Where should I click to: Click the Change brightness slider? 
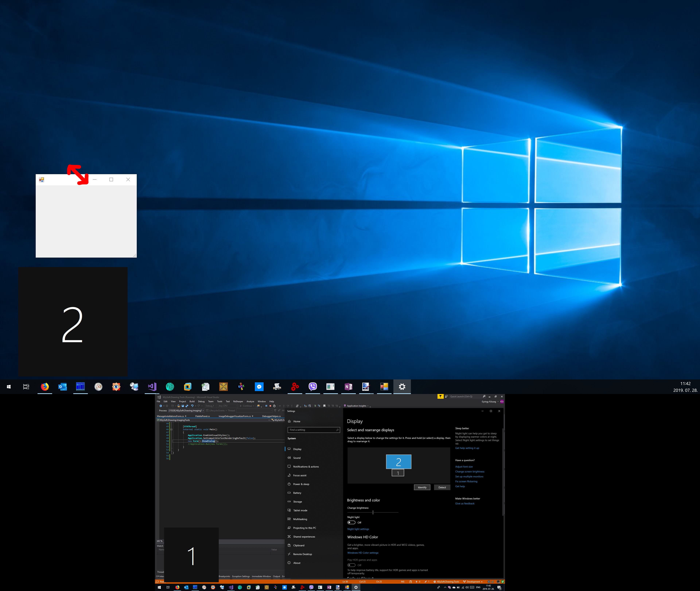pos(373,512)
